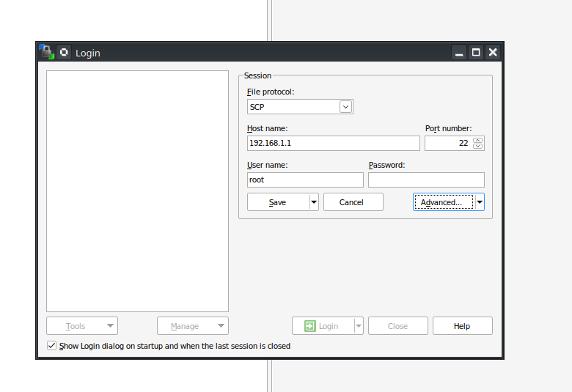Click the round icon button beside Login title

tap(64, 52)
